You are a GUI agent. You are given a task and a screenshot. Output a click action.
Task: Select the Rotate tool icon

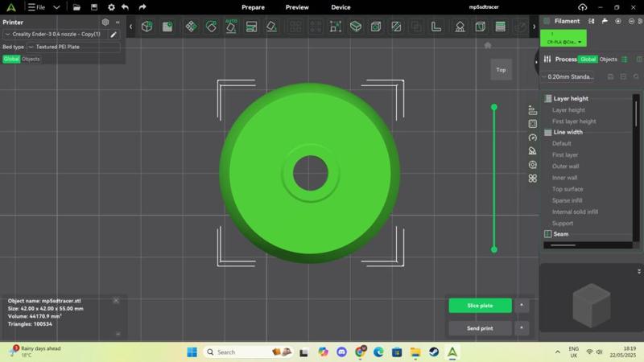211,27
